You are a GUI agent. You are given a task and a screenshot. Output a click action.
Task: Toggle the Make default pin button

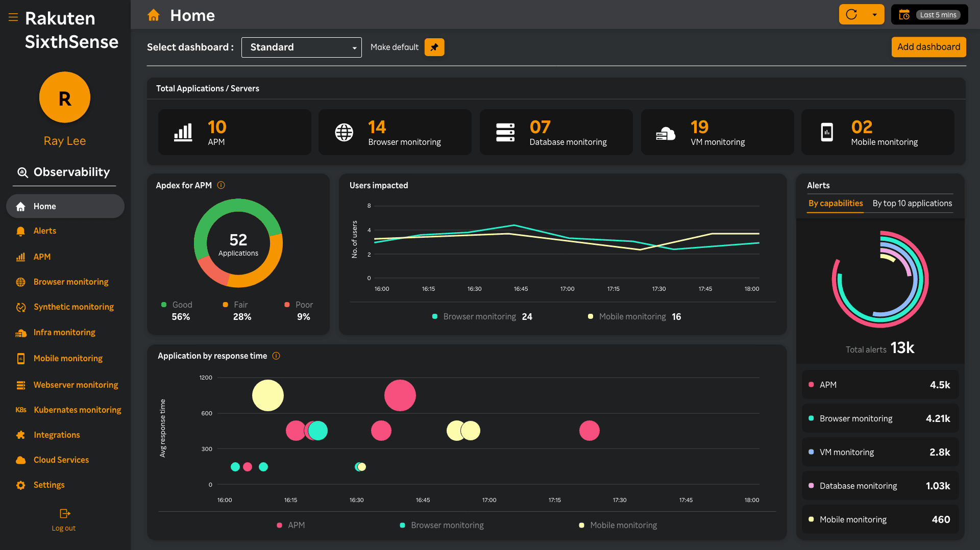(434, 47)
